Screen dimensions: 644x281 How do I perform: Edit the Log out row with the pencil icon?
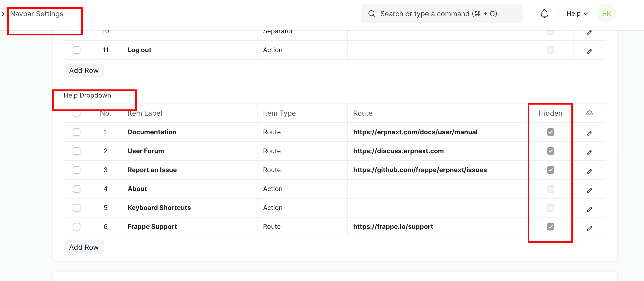(589, 51)
